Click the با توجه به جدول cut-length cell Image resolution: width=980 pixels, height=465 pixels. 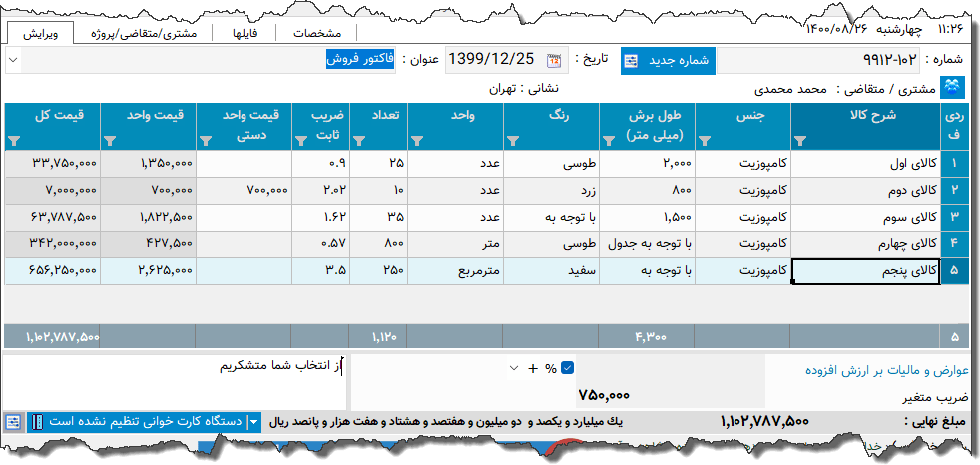coord(647,244)
